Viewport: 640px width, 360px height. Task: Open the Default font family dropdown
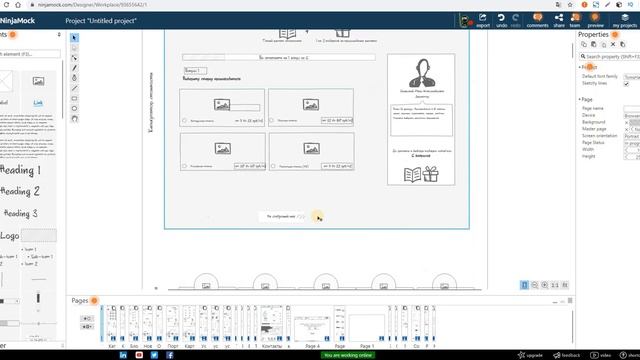pos(632,77)
